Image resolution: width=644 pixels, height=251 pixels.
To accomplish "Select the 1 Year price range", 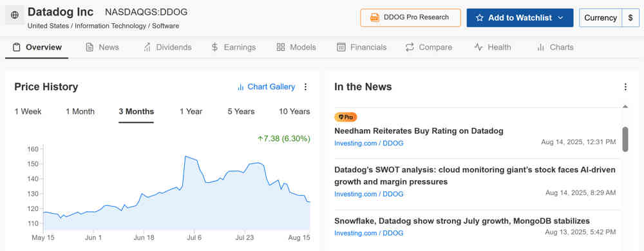I will [x=191, y=111].
